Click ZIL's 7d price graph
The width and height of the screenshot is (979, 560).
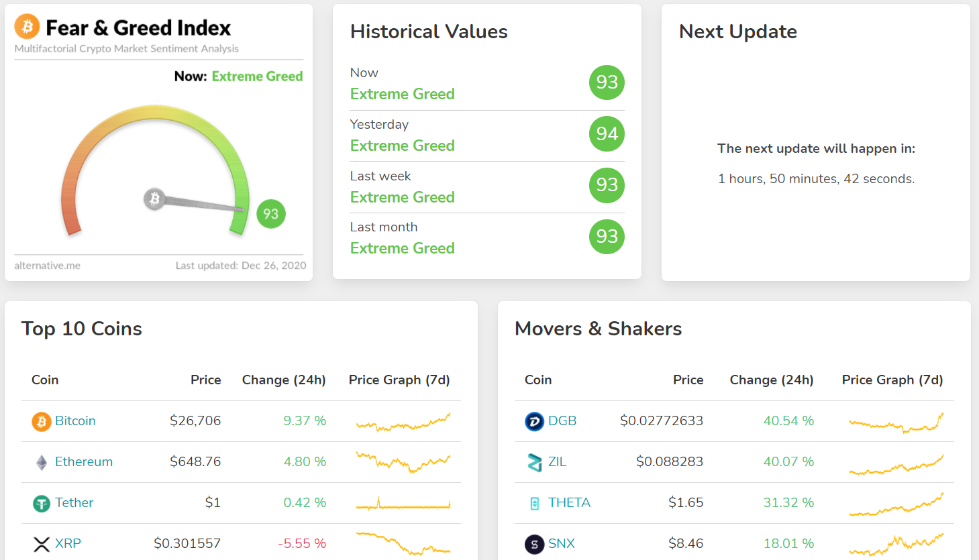(896, 464)
